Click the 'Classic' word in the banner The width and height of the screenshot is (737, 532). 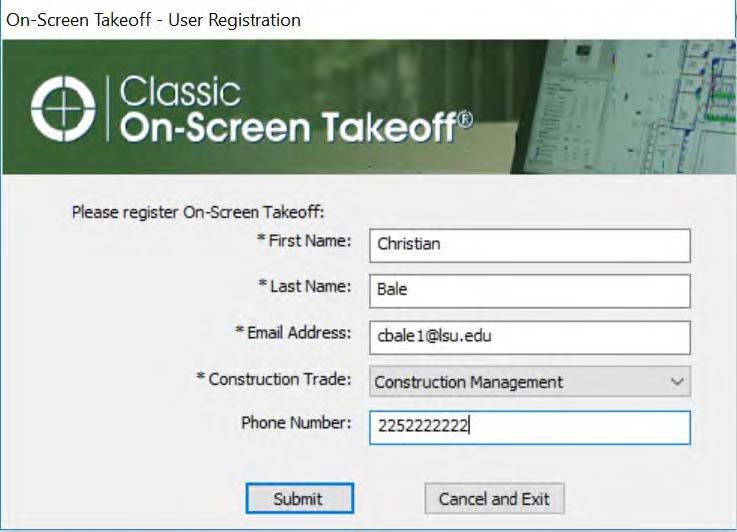click(x=180, y=93)
